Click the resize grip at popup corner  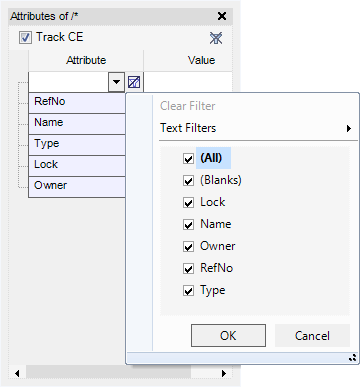pyautogui.click(x=353, y=358)
